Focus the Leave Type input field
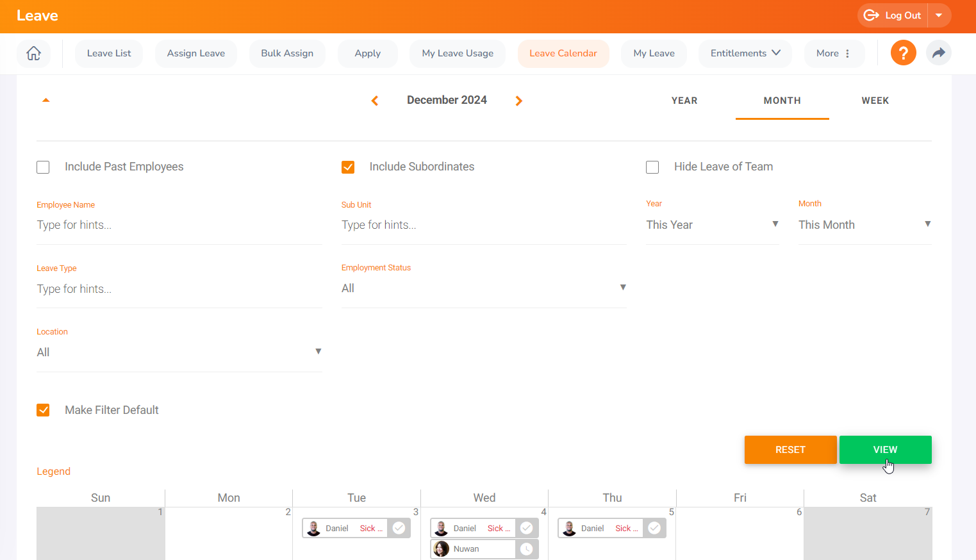This screenshot has height=560, width=976. (x=179, y=289)
